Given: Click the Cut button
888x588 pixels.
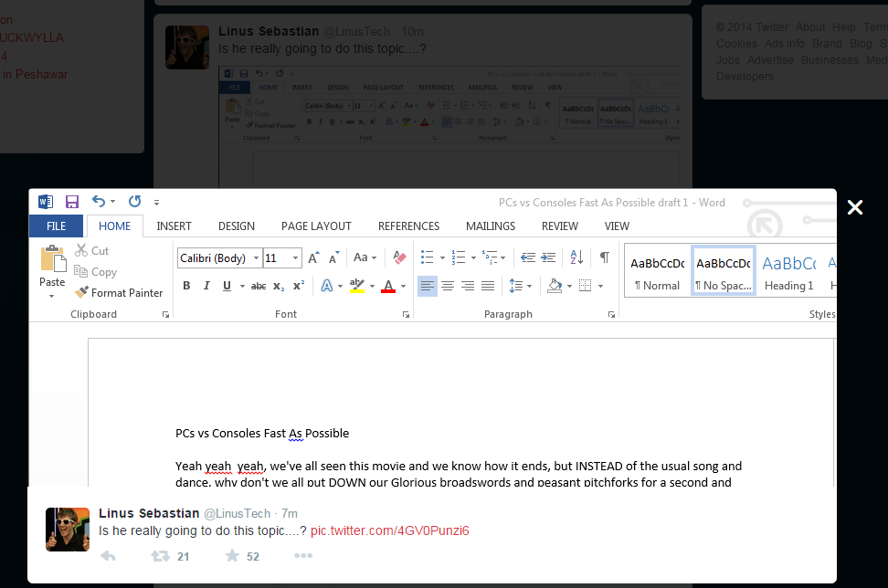Looking at the screenshot, I should (x=91, y=250).
